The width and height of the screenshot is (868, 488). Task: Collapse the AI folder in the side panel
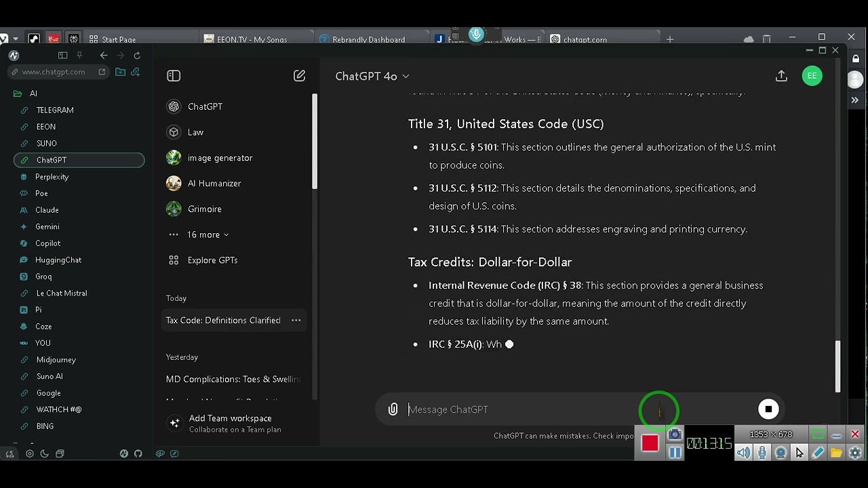pyautogui.click(x=18, y=94)
